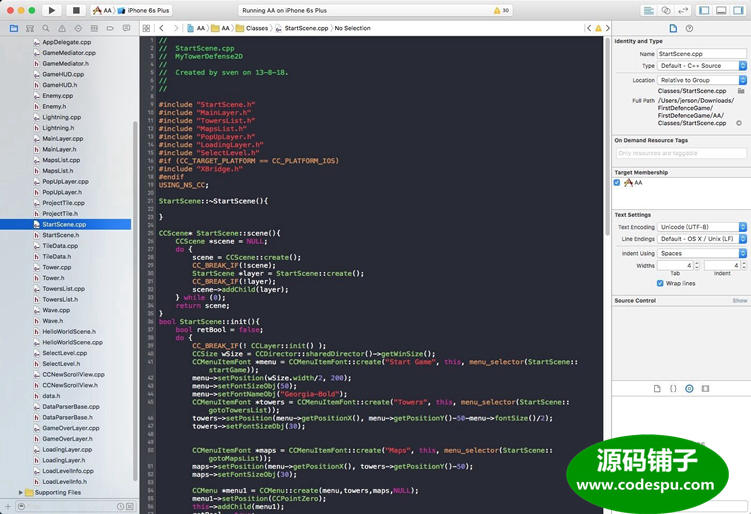Show only recently edited files filter
Image resolution: width=751 pixels, height=514 pixels.
pyautogui.click(x=120, y=506)
